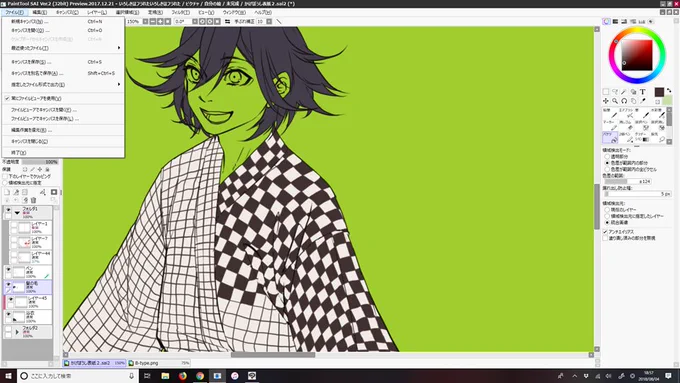Select 現在のレイヤー as detection source
Viewport: 680px width, 383px height.
pyautogui.click(x=607, y=210)
